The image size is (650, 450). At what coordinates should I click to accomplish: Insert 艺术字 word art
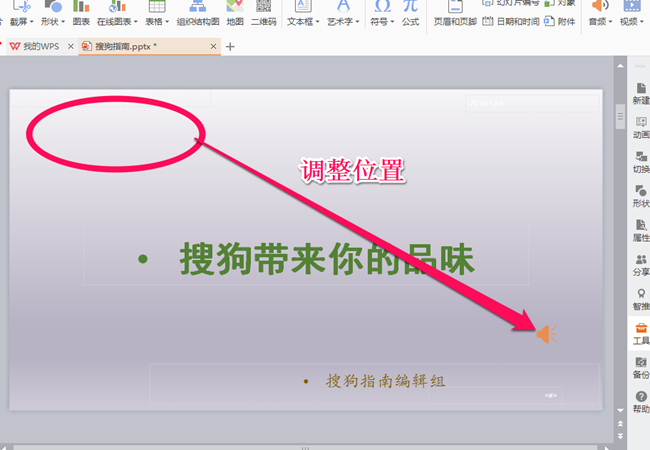[x=343, y=13]
